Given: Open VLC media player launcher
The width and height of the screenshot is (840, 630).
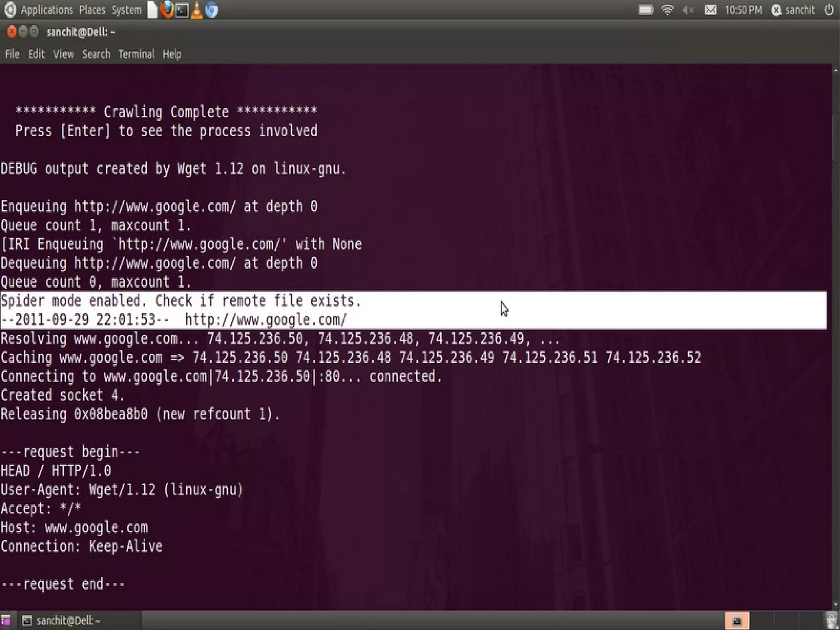Looking at the screenshot, I should point(197,10).
